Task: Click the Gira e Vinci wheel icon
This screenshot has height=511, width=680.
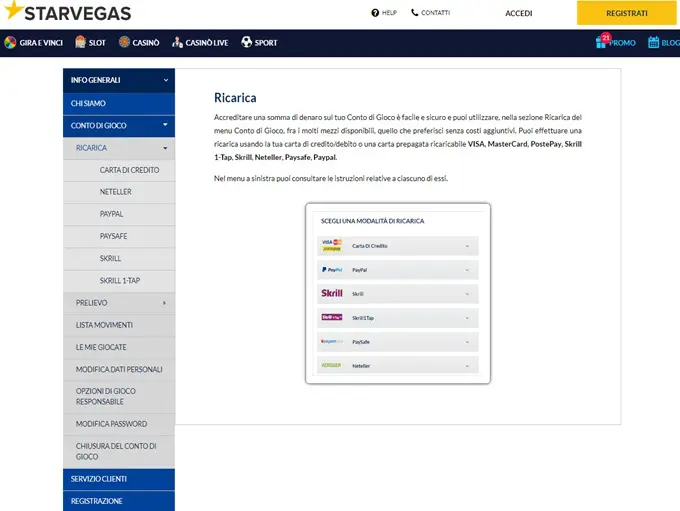Action: tap(10, 43)
